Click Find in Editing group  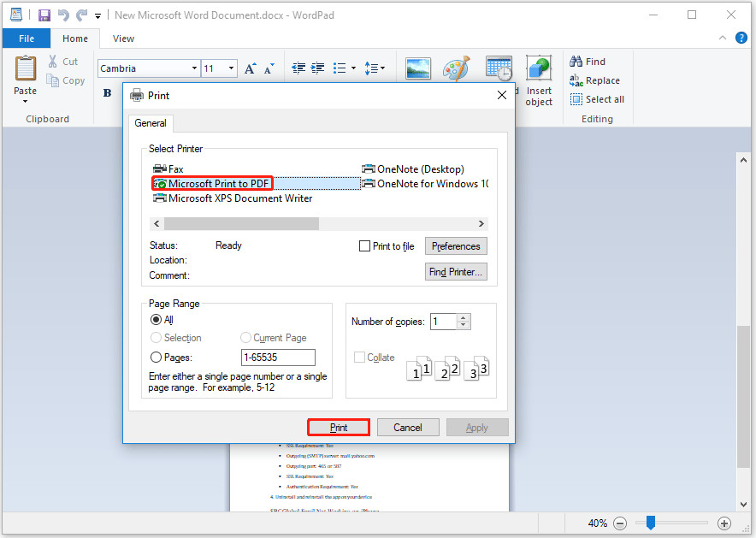click(x=588, y=62)
